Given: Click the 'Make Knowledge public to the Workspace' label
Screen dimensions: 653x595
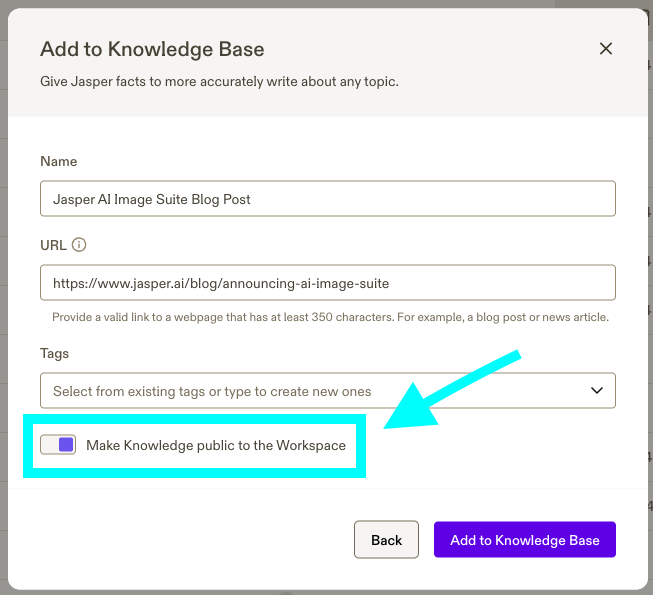Looking at the screenshot, I should point(216,445).
